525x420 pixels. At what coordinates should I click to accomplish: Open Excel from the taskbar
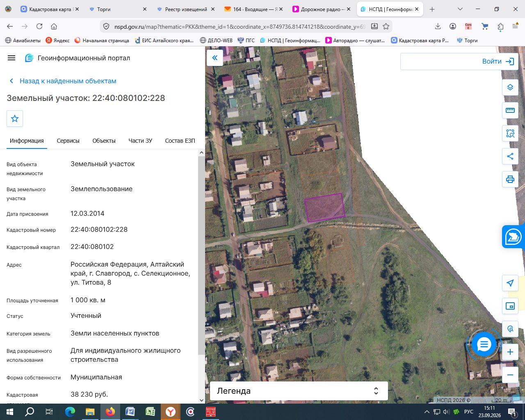click(150, 412)
